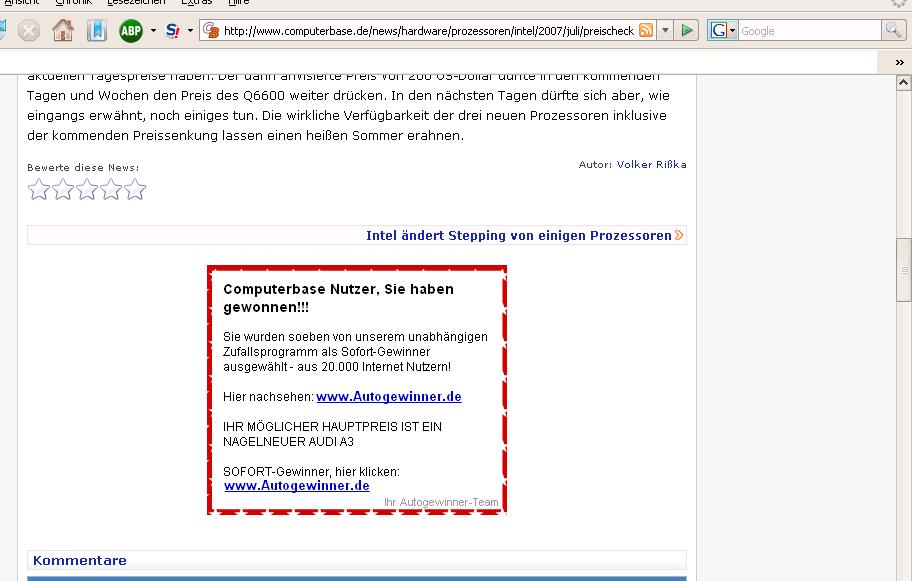Click the Adblock Plus ABP icon
Viewport: 917px width, 581px height.
tap(131, 30)
